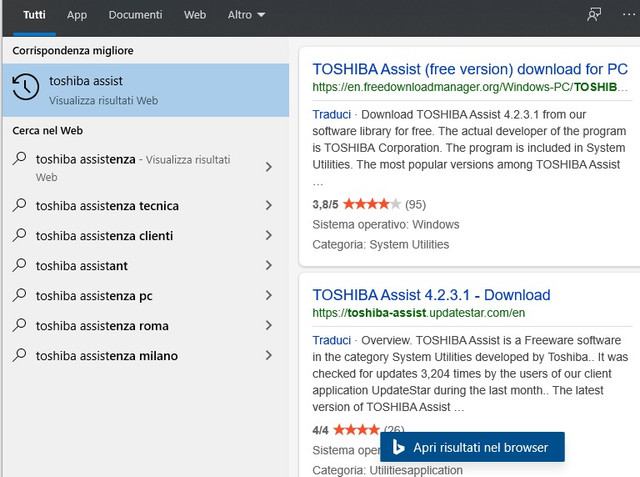Switch to the Tutti tab
Screen dimensions: 640x477
34,15
